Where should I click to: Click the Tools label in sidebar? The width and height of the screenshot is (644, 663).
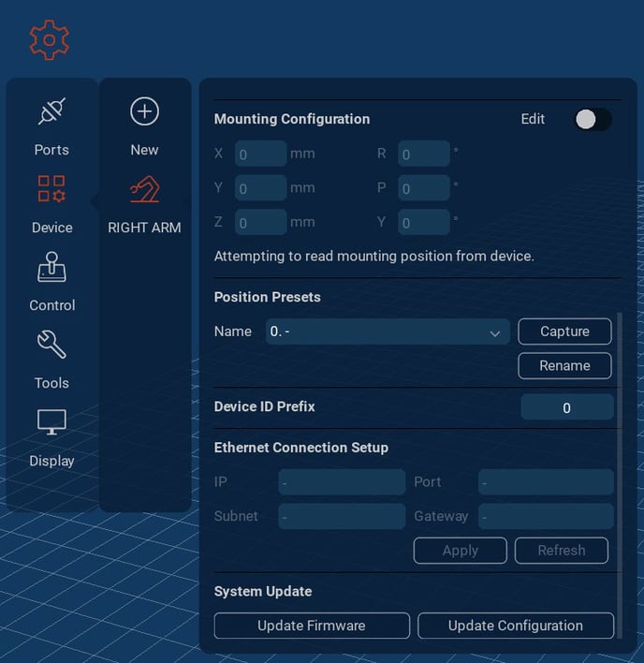[51, 383]
